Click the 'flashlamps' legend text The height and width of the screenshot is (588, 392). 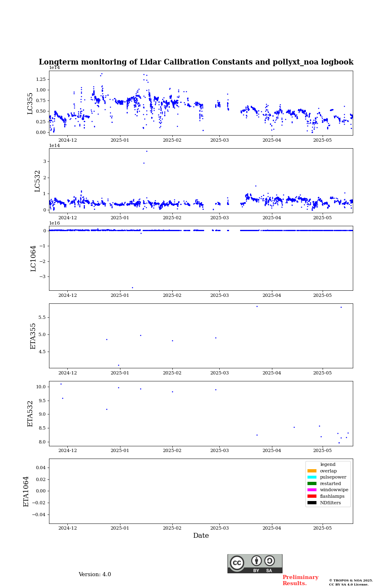point(332,497)
